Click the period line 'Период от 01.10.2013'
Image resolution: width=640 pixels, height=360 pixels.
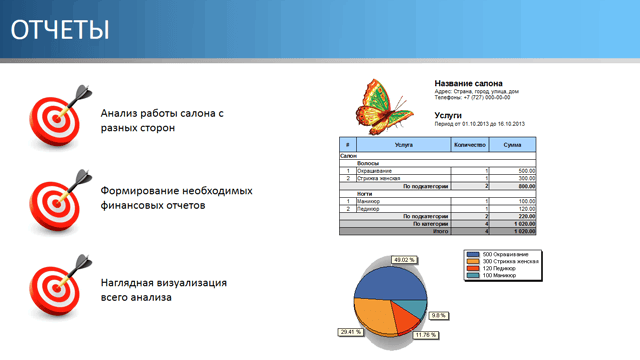(480, 124)
